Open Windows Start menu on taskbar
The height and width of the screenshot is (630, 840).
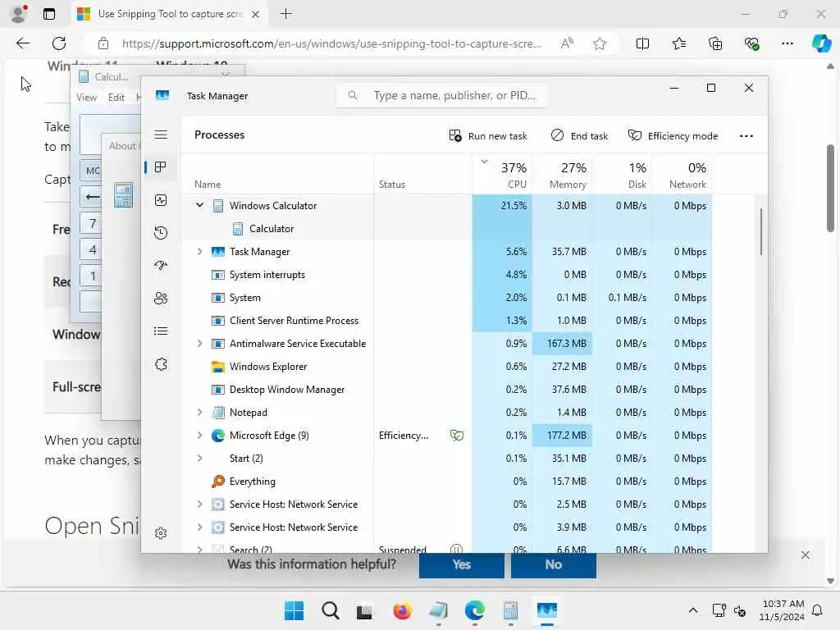pyautogui.click(x=294, y=610)
